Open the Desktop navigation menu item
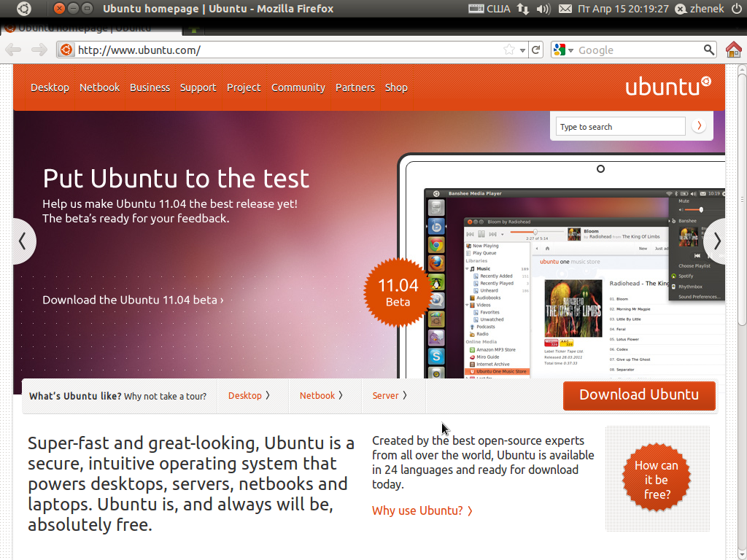This screenshot has height=560, width=747. click(x=50, y=87)
